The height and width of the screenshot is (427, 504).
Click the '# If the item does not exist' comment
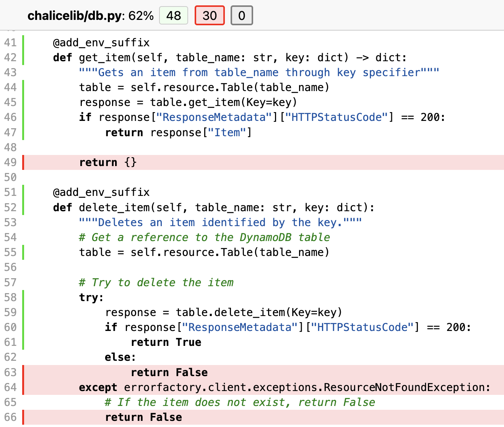pos(240,402)
